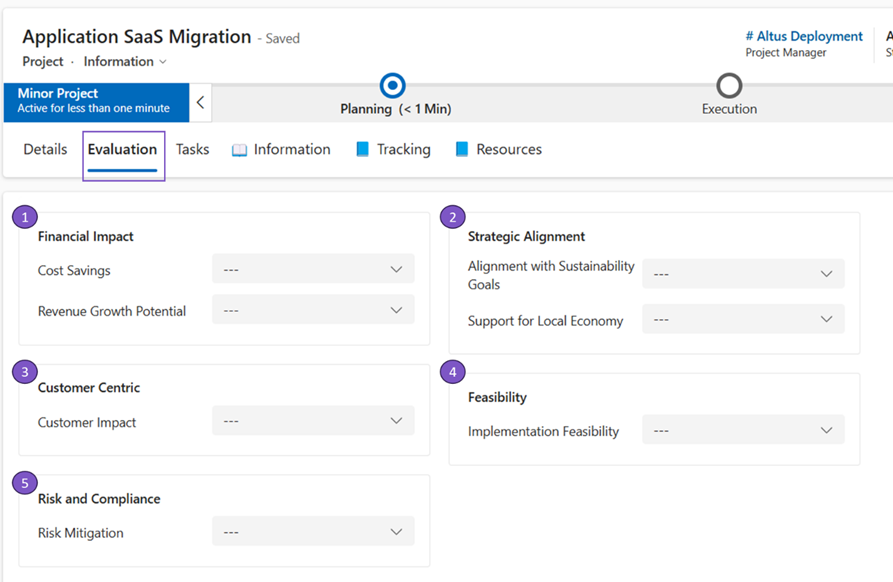Image resolution: width=893 pixels, height=582 pixels.
Task: Click the purple number 1 badge
Action: [x=25, y=217]
